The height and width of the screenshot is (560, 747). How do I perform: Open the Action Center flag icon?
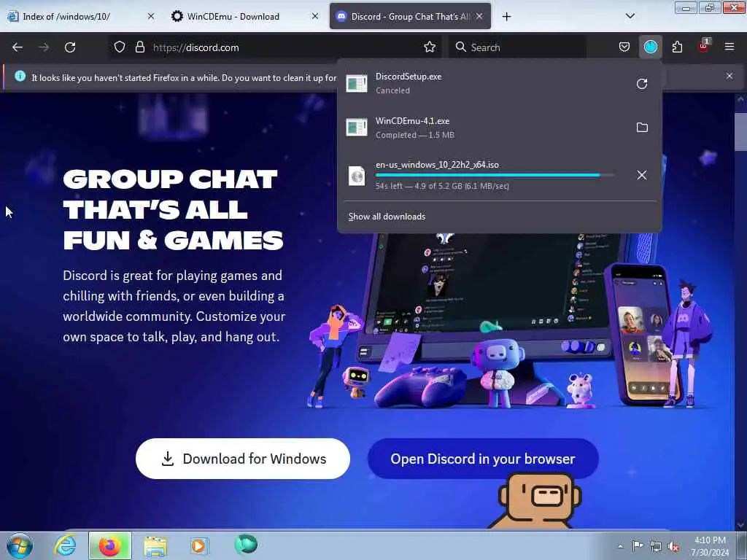(x=638, y=546)
